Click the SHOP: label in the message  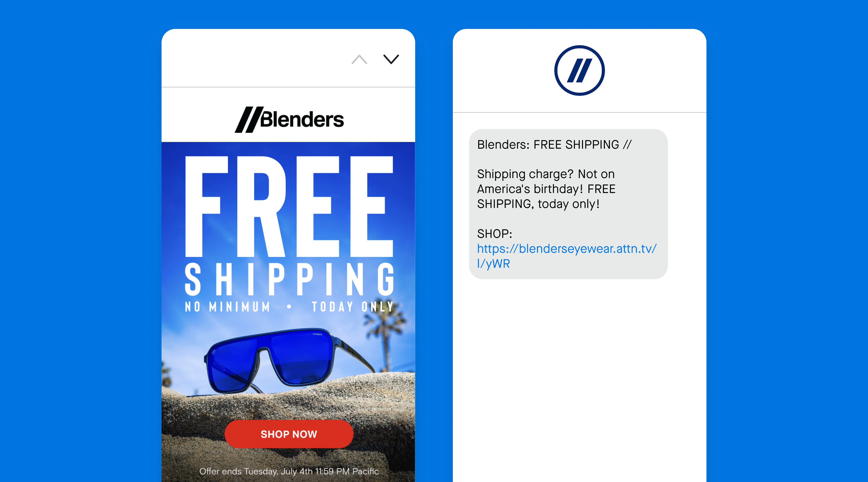pos(495,234)
